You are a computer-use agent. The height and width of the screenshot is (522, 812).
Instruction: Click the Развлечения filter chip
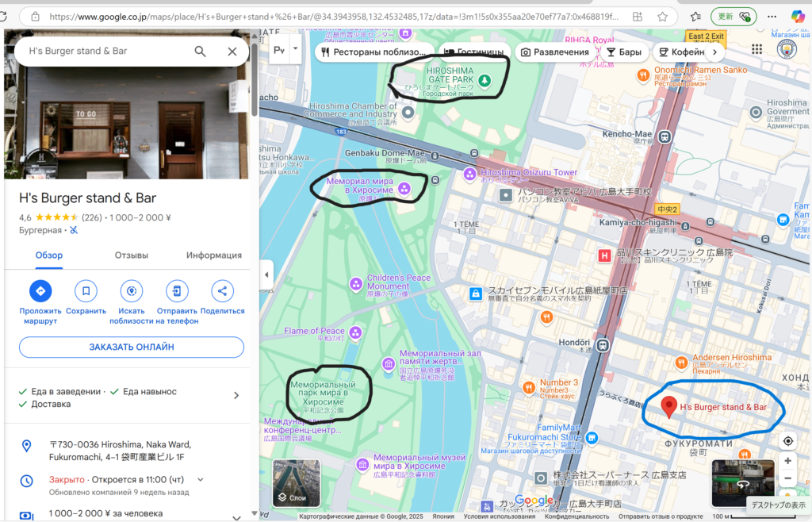point(554,52)
